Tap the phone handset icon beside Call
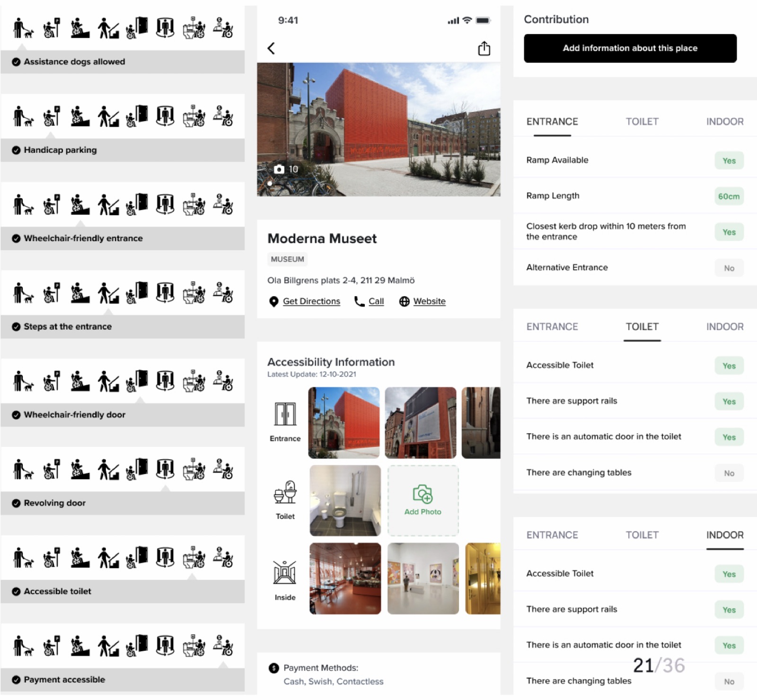The image size is (757, 700). 360,301
